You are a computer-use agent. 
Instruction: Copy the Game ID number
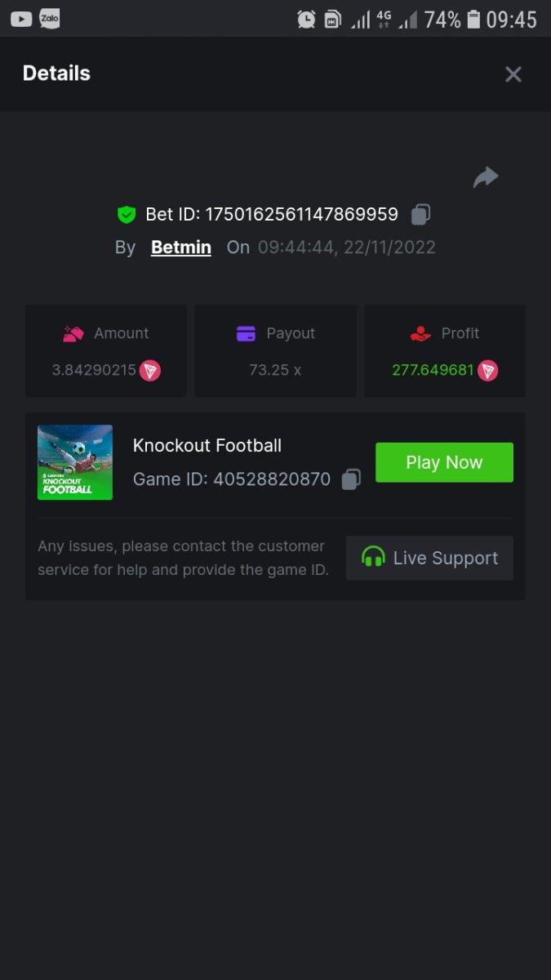tap(351, 479)
